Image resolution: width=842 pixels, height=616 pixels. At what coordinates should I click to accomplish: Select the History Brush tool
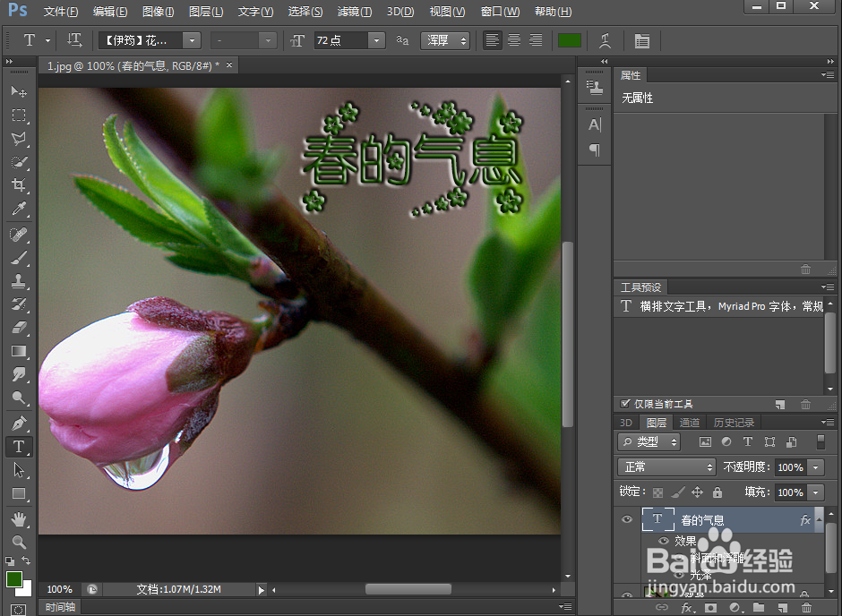pyautogui.click(x=19, y=304)
